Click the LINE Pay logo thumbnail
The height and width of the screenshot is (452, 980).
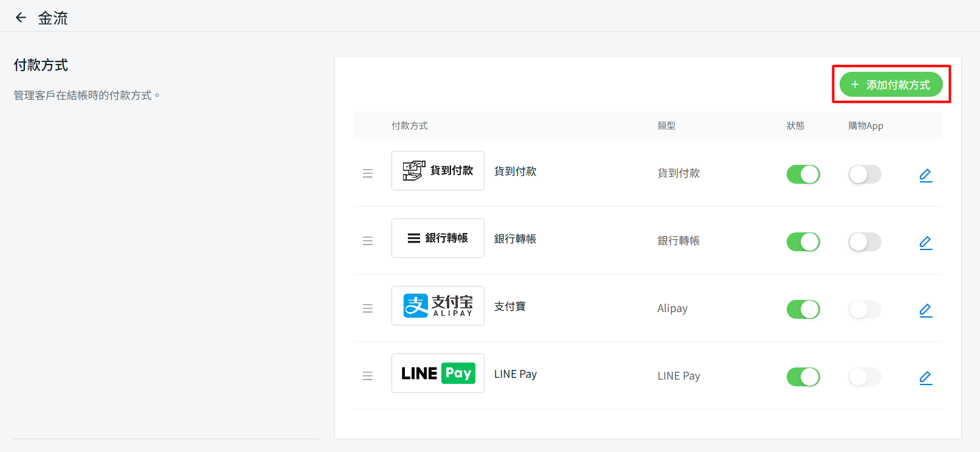coord(438,374)
